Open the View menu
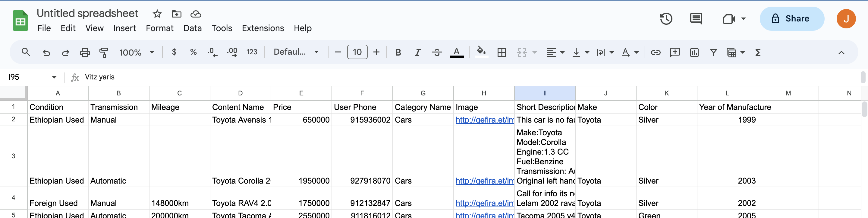This screenshot has width=868, height=218. pos(94,28)
